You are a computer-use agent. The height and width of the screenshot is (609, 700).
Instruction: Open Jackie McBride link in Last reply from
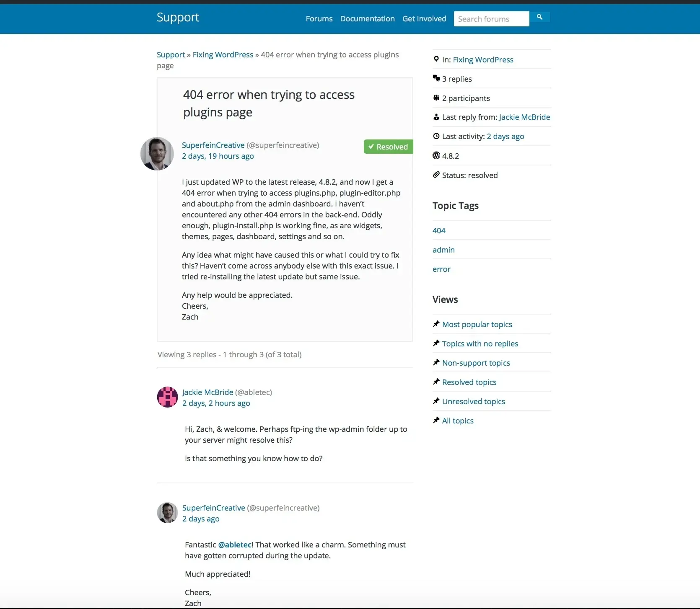tap(524, 117)
